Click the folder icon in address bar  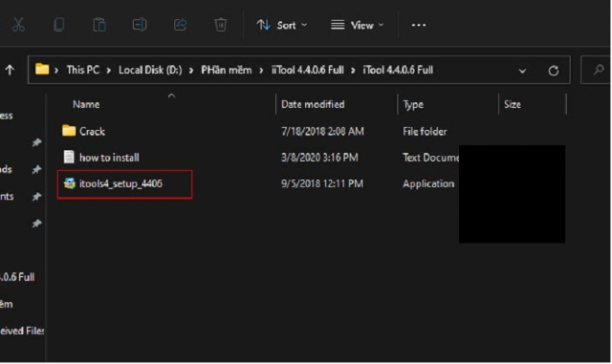[42, 70]
